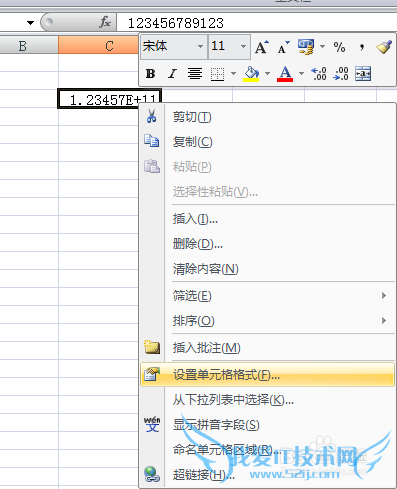Viewport: 397px width, 489px height.
Task: Shrink font size with small A
Action: pos(284,48)
